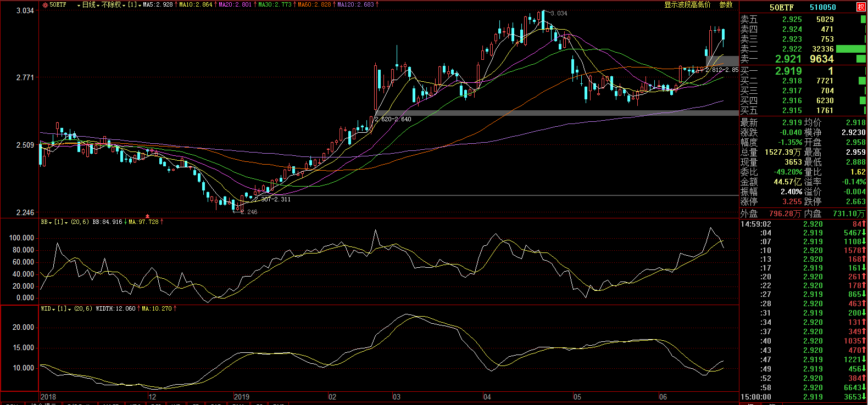The image size is (868, 405).
Task: Click the 15:00:00 last trade row
Action: click(x=803, y=397)
